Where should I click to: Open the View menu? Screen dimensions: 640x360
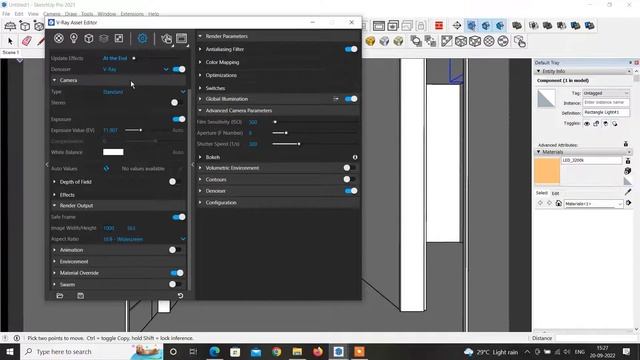coord(33,14)
